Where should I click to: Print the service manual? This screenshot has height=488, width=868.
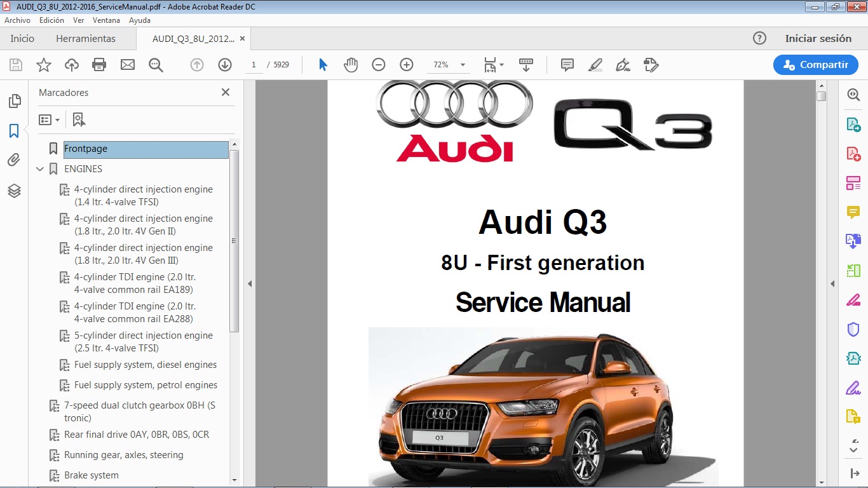[x=99, y=64]
